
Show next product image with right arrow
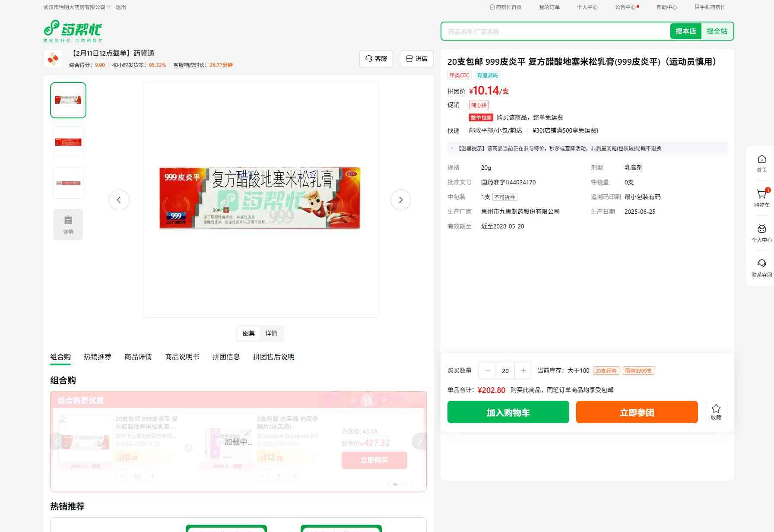tap(400, 200)
